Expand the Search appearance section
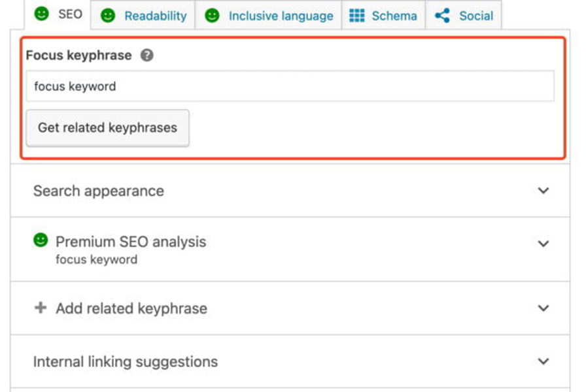586x392 pixels. click(x=543, y=190)
